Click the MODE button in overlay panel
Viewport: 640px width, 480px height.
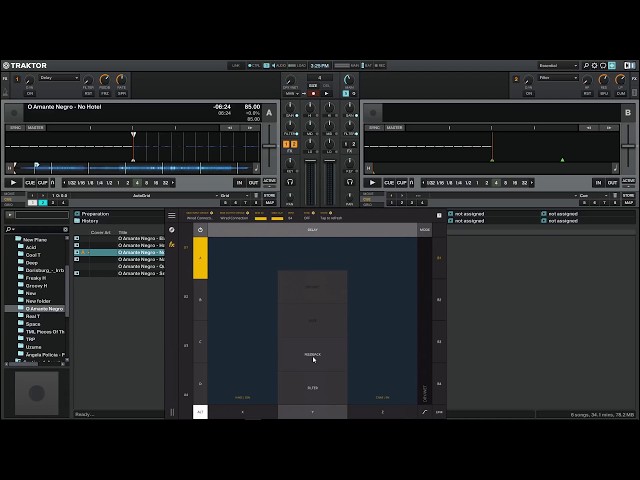[425, 230]
